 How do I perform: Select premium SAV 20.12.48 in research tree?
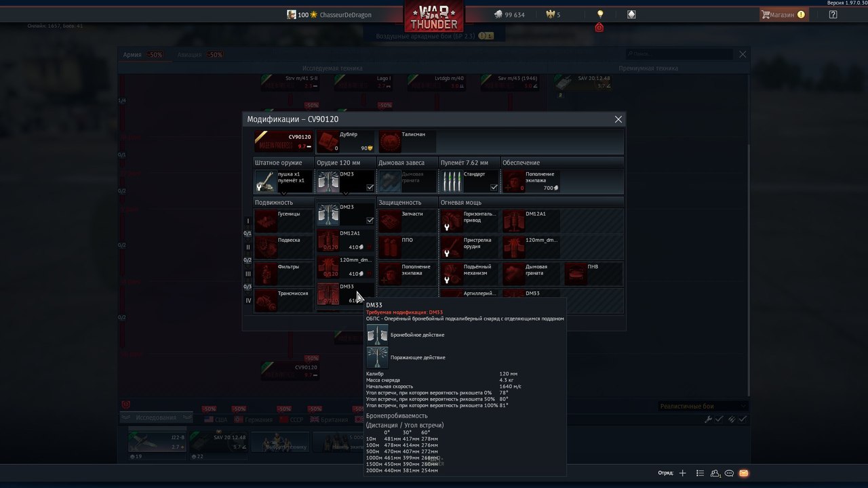click(x=583, y=83)
